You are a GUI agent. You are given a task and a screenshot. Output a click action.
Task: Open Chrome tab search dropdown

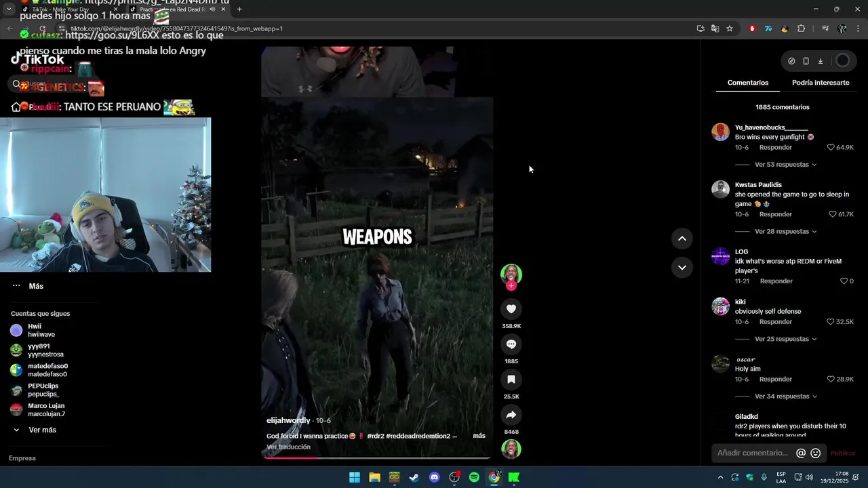pyautogui.click(x=9, y=9)
